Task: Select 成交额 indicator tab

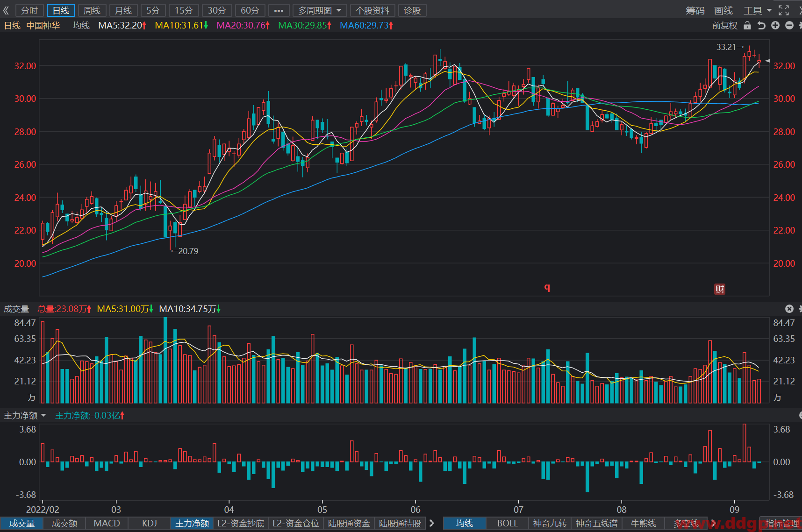Action: (64, 523)
